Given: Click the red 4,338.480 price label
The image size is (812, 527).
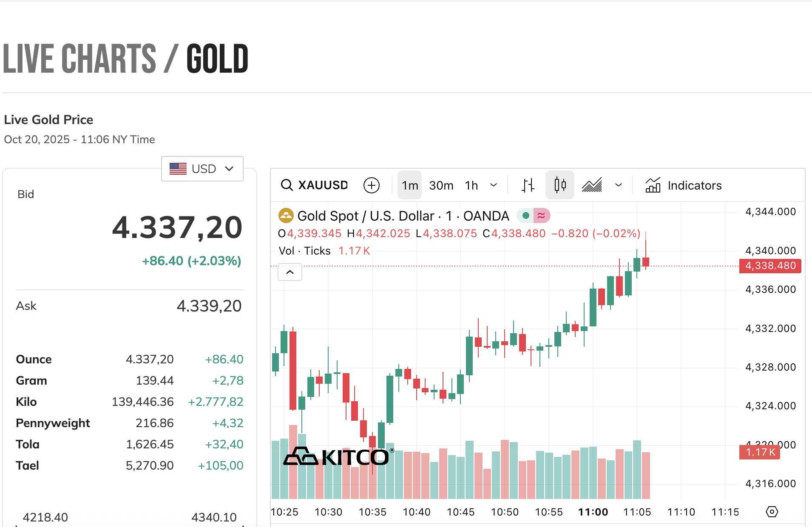Looking at the screenshot, I should coord(770,266).
